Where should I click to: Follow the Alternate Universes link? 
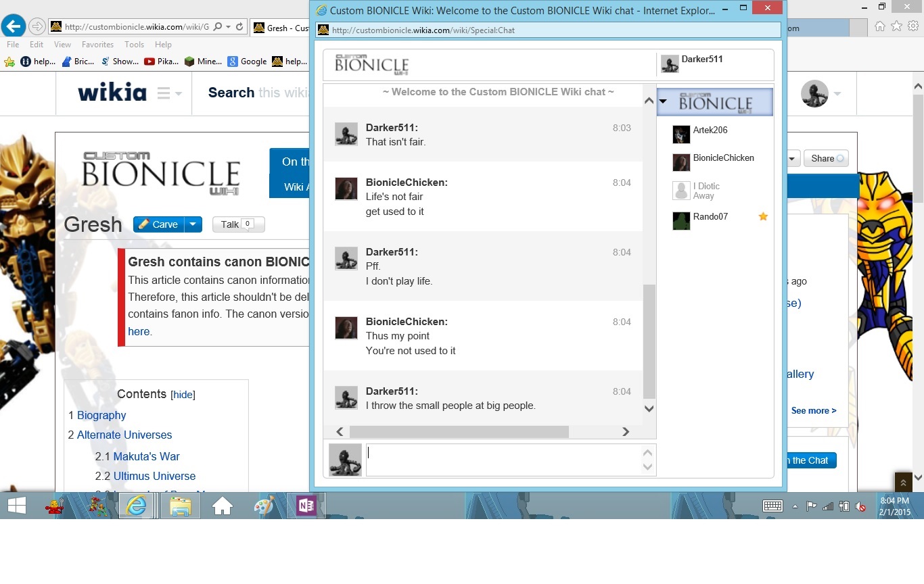point(124,435)
